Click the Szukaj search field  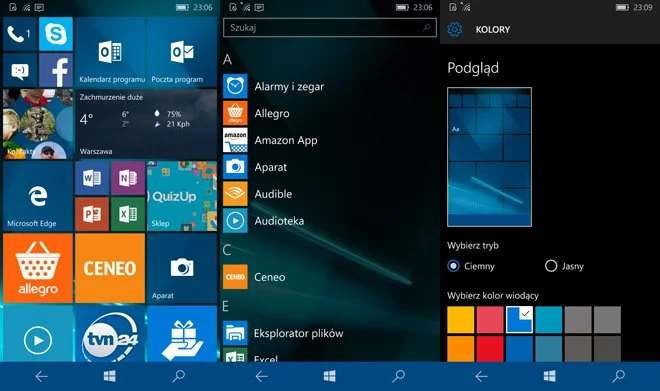pos(330,28)
